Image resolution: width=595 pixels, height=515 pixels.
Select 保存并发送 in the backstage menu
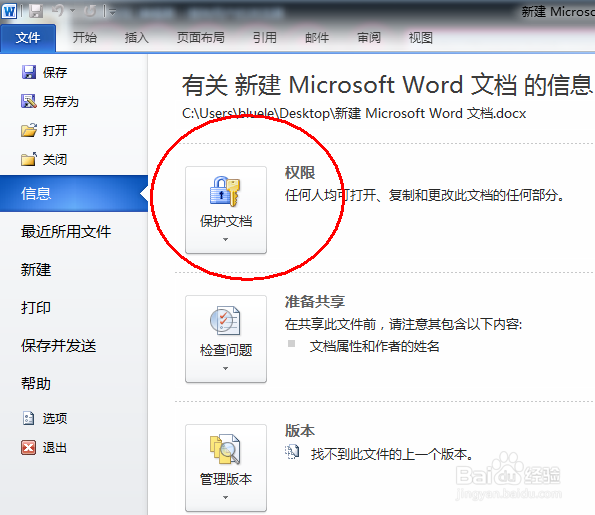click(58, 346)
